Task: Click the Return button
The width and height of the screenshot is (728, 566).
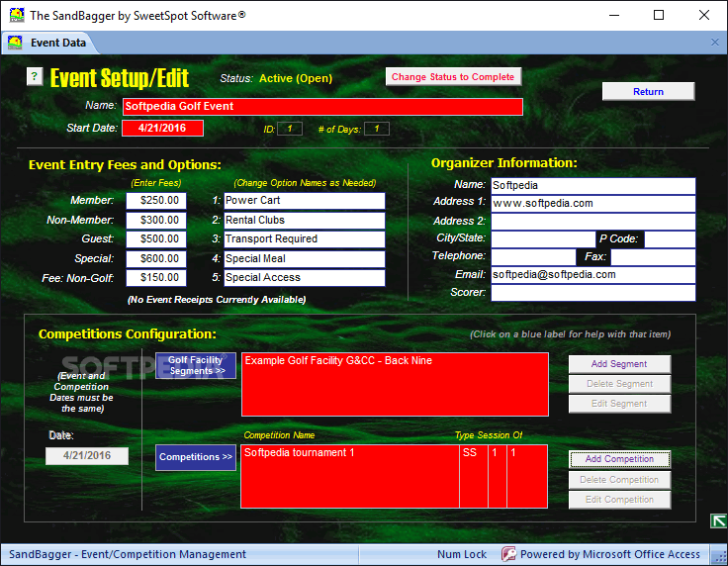Action: pyautogui.click(x=648, y=91)
